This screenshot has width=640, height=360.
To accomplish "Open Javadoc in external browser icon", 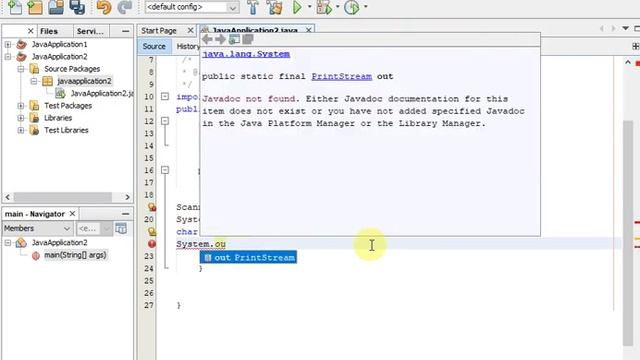I will pyautogui.click(x=234, y=39).
